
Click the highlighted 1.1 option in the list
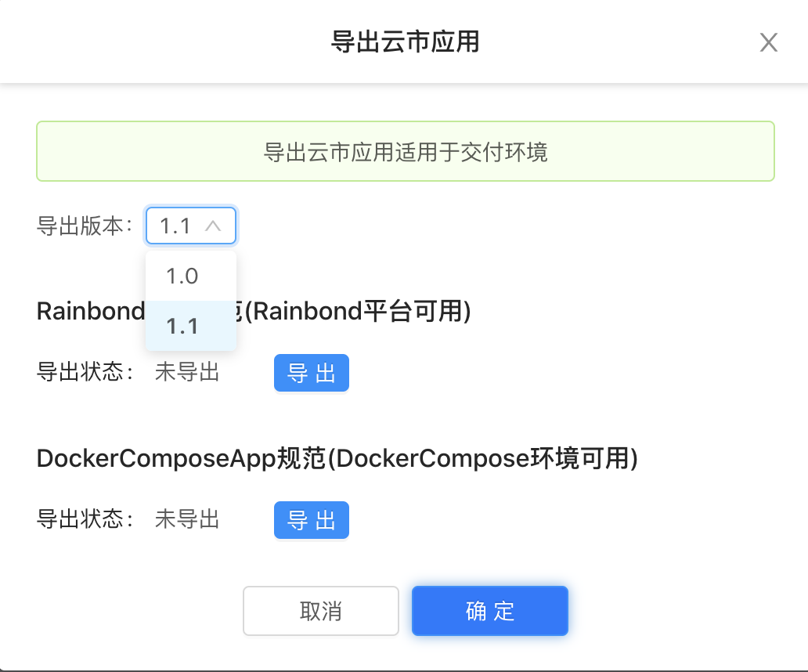190,326
